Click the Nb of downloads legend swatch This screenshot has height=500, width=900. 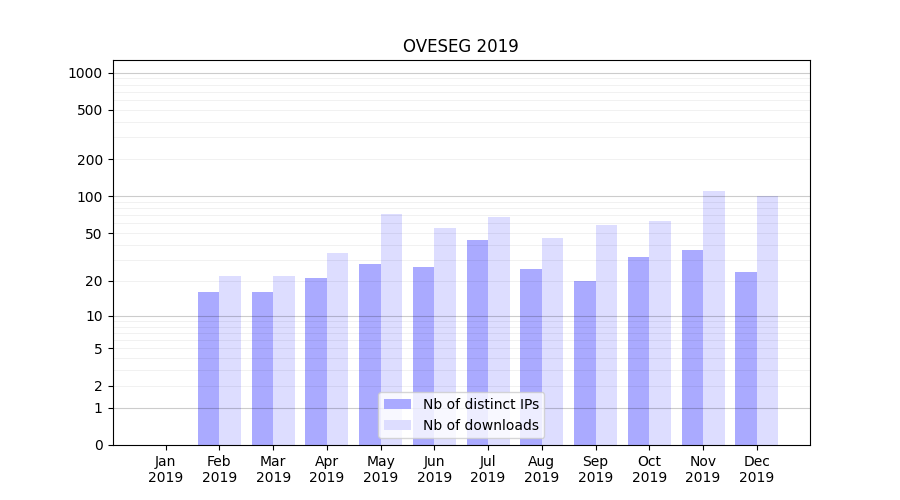click(397, 425)
